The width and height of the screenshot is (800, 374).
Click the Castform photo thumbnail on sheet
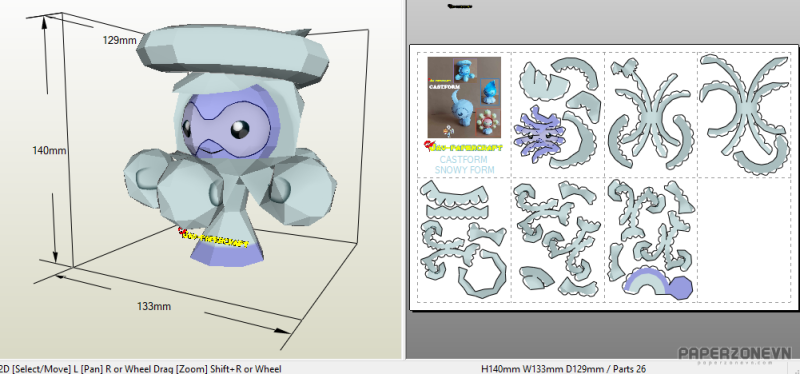coord(464,97)
